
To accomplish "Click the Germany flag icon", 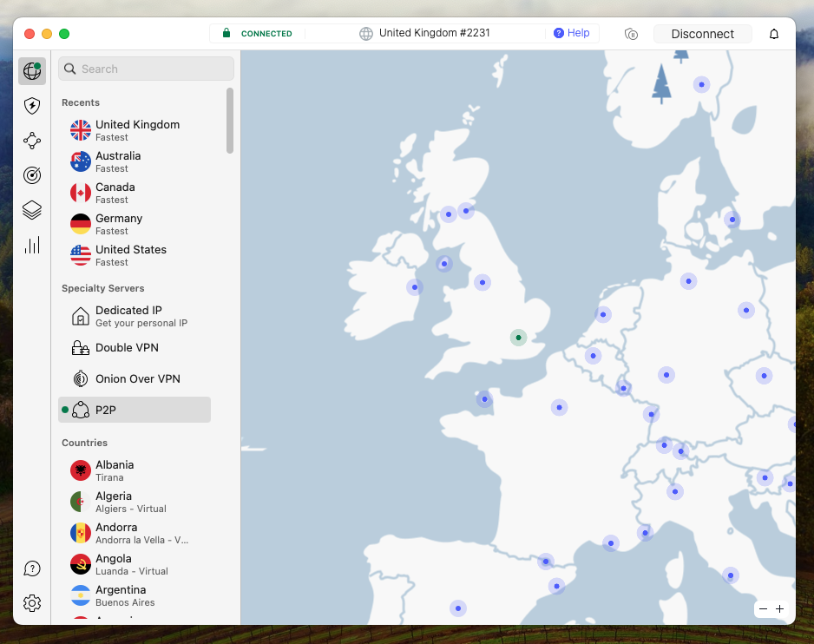I will pos(81,224).
